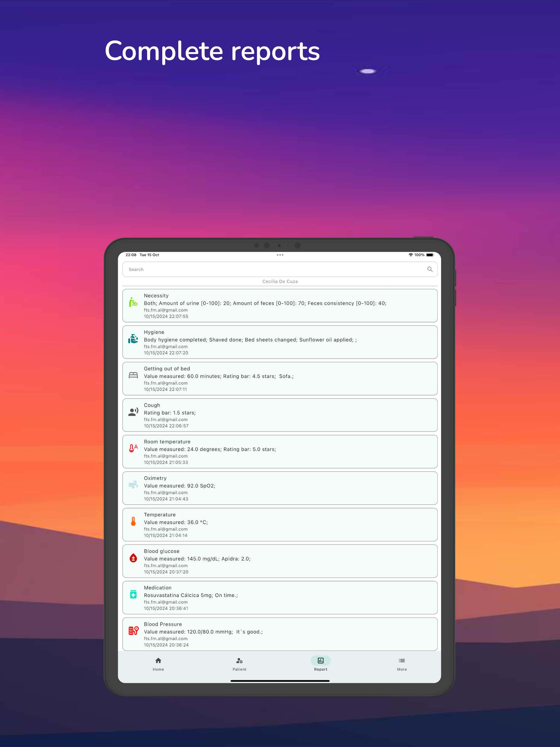560x747 pixels.
Task: Go to the Home tab
Action: [158, 664]
